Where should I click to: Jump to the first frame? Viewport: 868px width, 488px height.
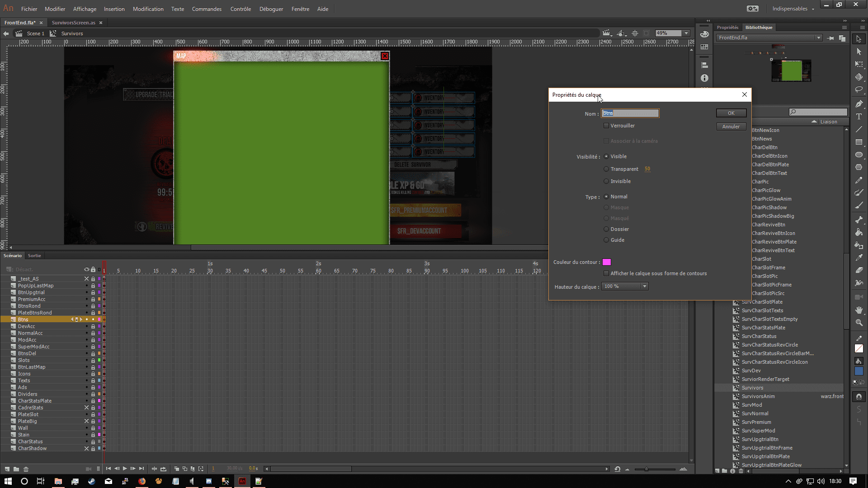[108, 469]
